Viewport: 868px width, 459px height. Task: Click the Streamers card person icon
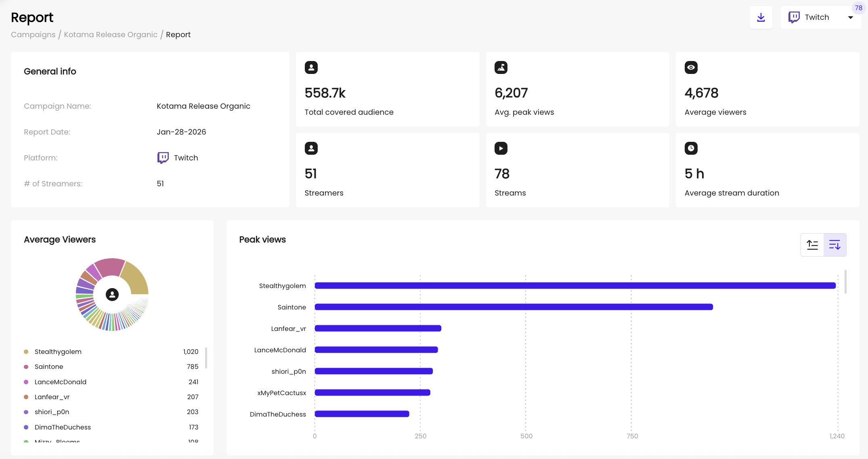(311, 148)
